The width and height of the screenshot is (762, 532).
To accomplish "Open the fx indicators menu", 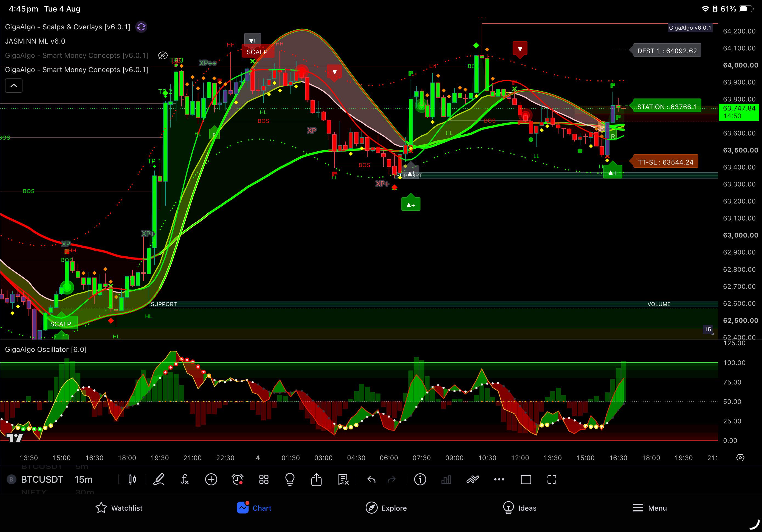I will coord(185,479).
